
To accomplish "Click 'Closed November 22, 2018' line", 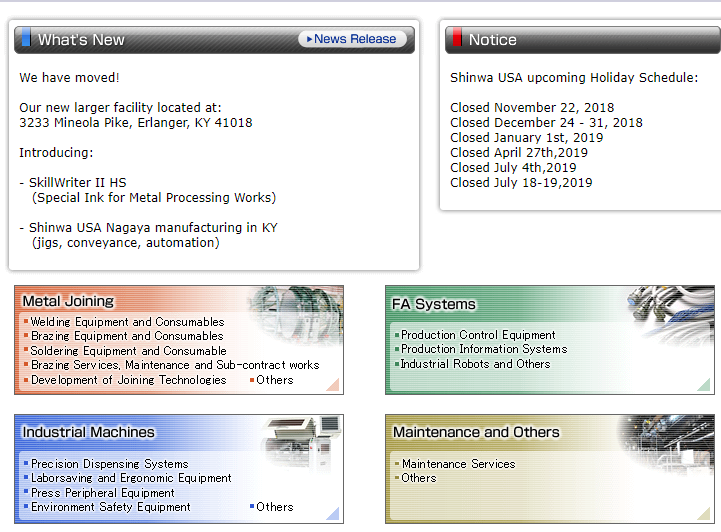I will (532, 108).
